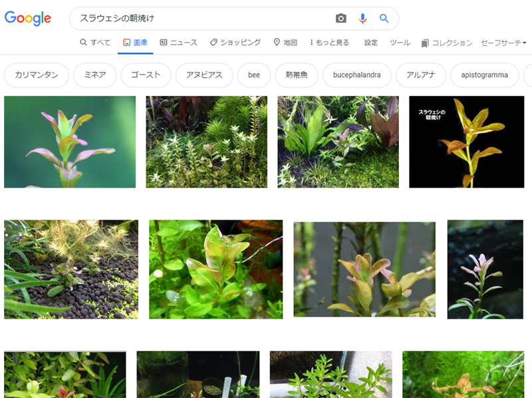Open thumbnail of bright green curled-leaf plant
This screenshot has height=398, width=532.
[215, 270]
